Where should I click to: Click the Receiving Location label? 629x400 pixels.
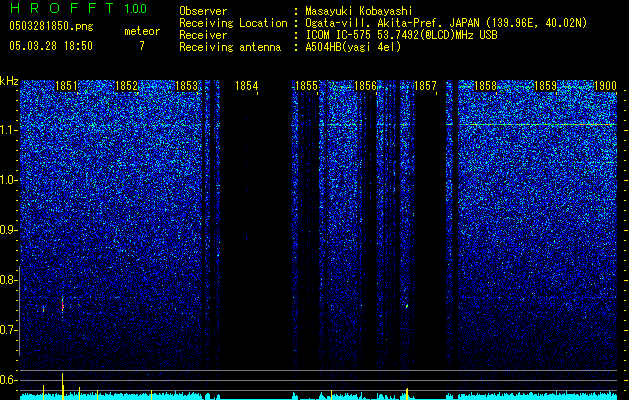point(233,23)
